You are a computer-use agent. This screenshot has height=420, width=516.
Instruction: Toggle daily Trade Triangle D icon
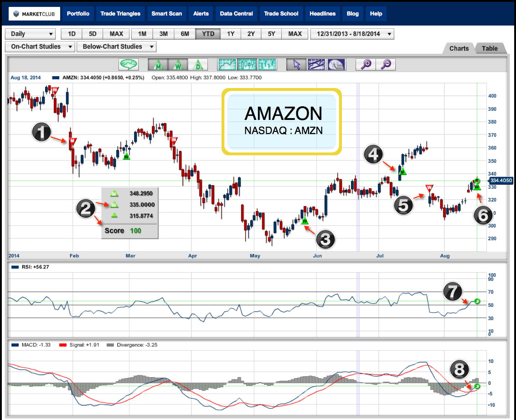pyautogui.click(x=198, y=64)
